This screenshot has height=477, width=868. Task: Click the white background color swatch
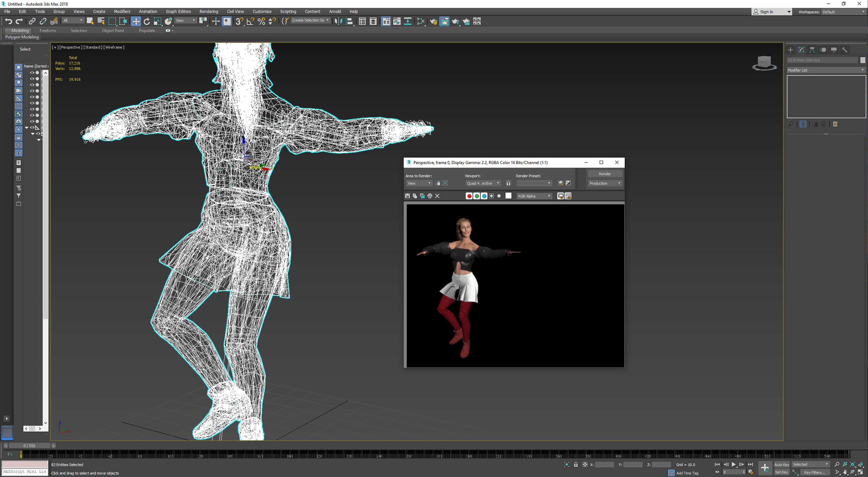509,196
